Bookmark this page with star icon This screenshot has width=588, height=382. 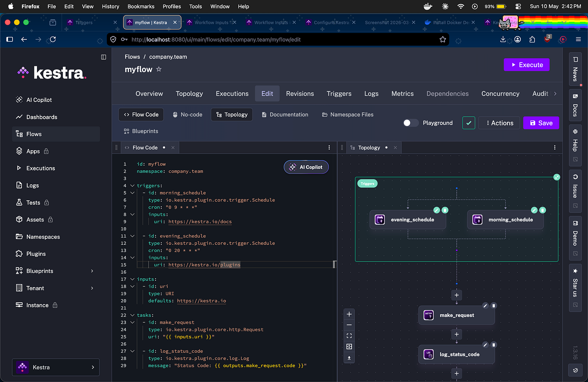[x=443, y=39]
